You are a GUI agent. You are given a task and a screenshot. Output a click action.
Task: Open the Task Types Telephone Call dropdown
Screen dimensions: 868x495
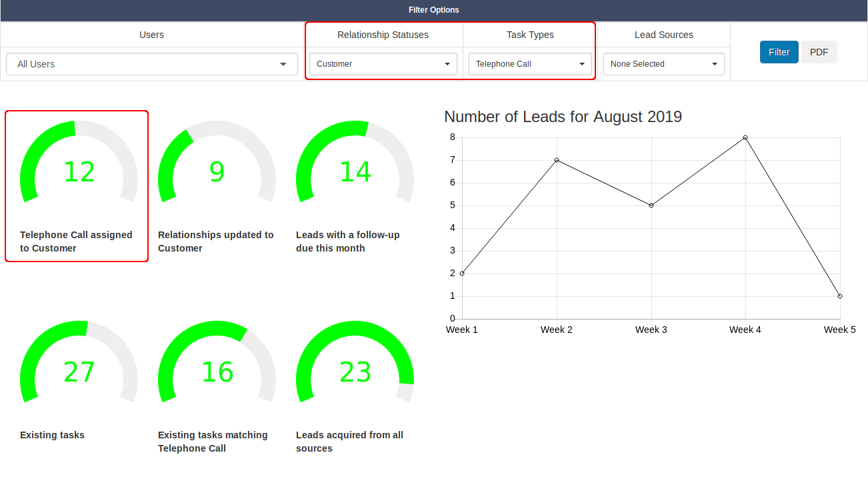(x=531, y=64)
